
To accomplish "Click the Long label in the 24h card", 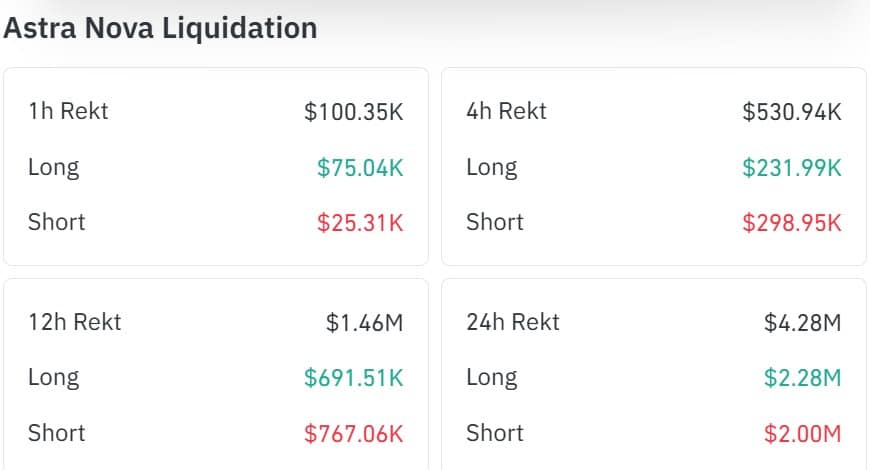I will pyautogui.click(x=491, y=378).
